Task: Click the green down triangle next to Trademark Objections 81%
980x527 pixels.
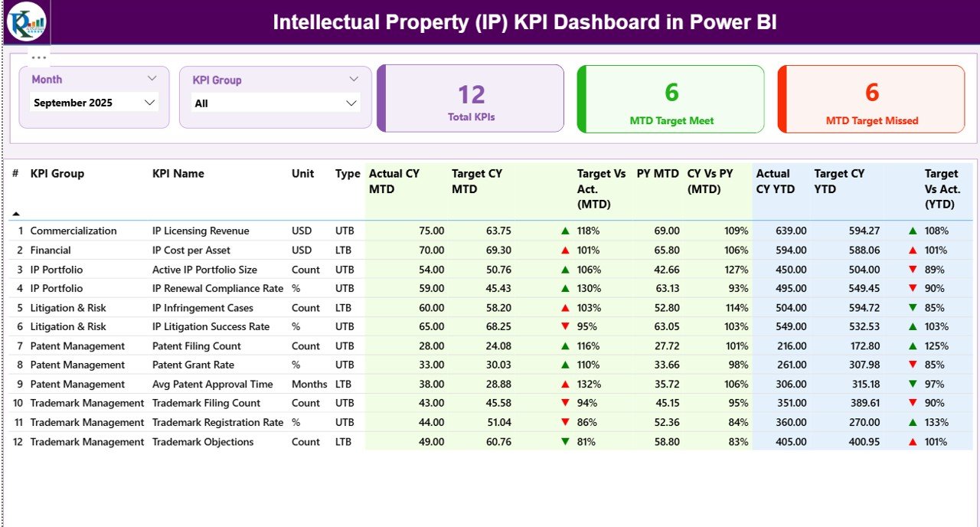Action: 564,441
